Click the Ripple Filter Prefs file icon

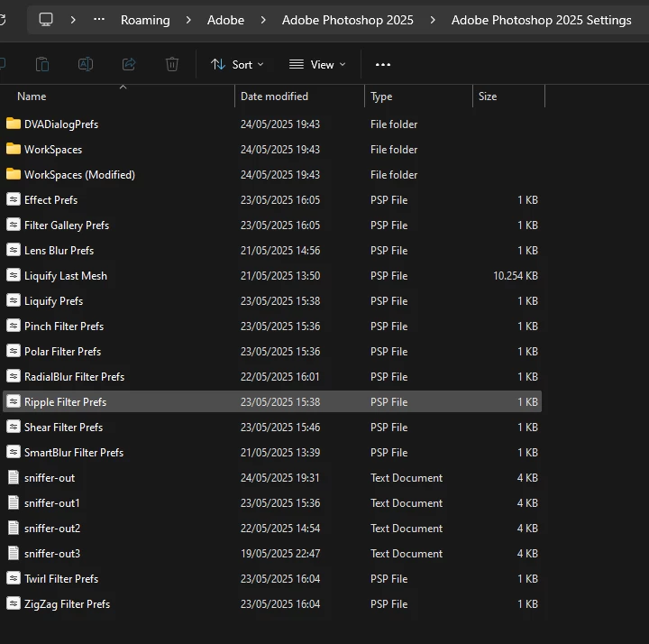pyautogui.click(x=14, y=401)
